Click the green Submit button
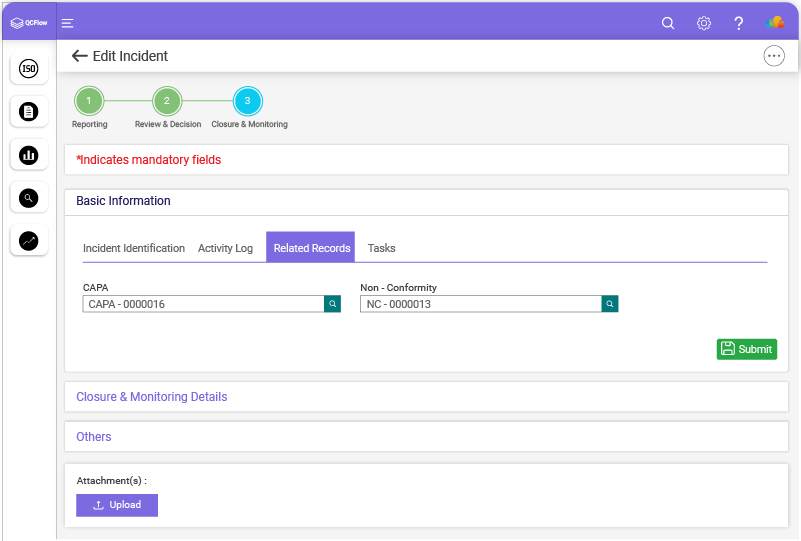The height and width of the screenshot is (541, 801). point(746,349)
